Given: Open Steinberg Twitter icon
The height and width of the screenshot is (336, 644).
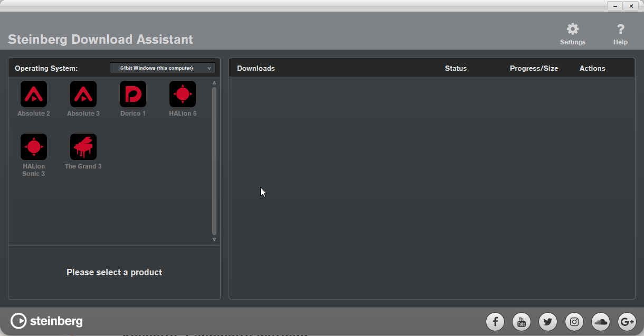Looking at the screenshot, I should (548, 321).
